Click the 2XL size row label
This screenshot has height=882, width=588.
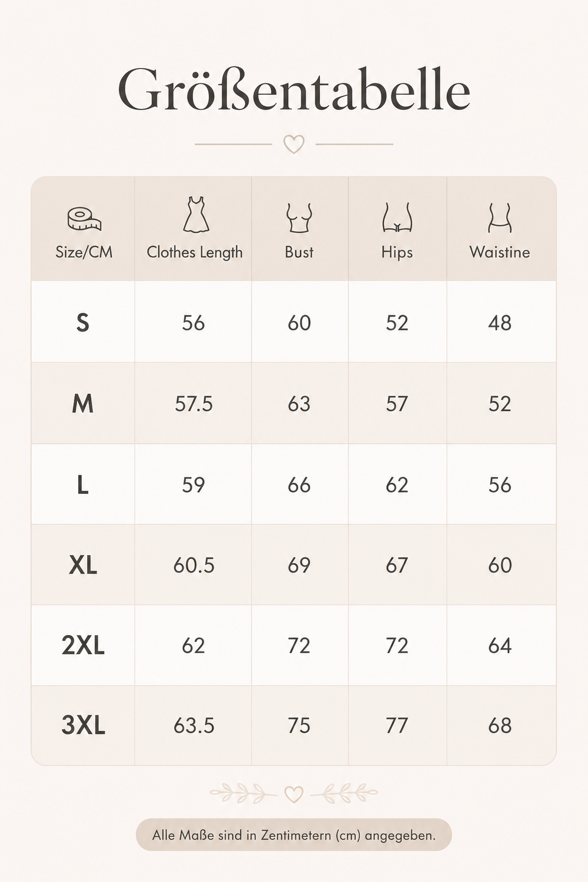point(83,646)
